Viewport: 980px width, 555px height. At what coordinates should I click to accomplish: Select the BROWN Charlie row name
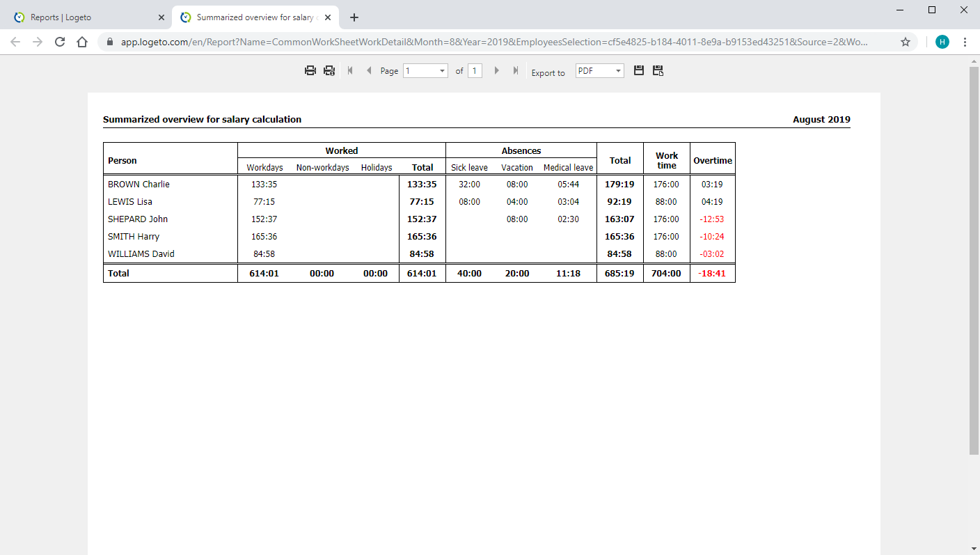(x=139, y=185)
